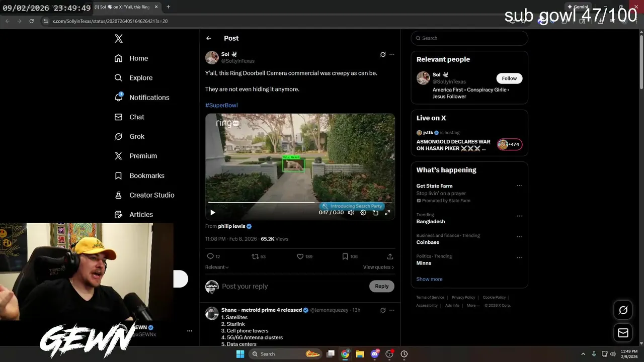Click Sol's avatar on the post
The width and height of the screenshot is (644, 362).
click(x=212, y=57)
